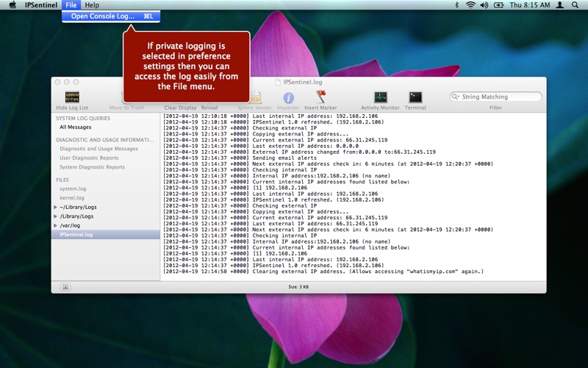Click the Wi-Fi status icon

click(470, 5)
